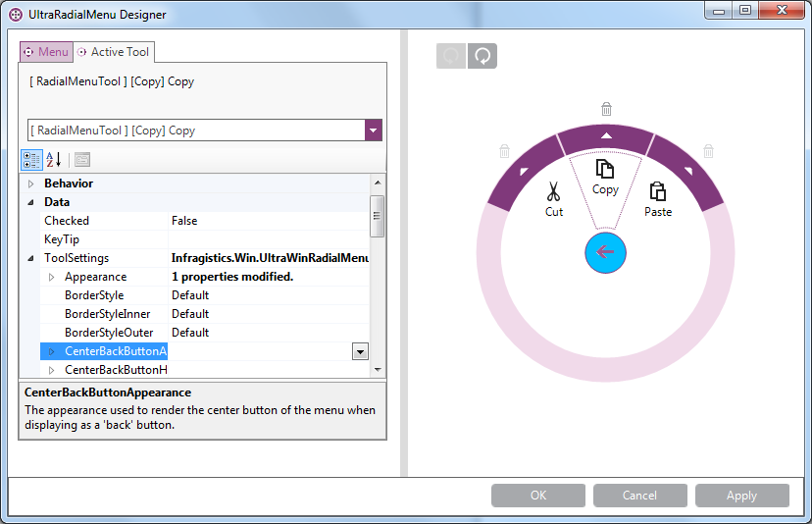Click the Paste clipboard icon in radial menu
Viewport: 812px width, 524px height.
coord(657,192)
